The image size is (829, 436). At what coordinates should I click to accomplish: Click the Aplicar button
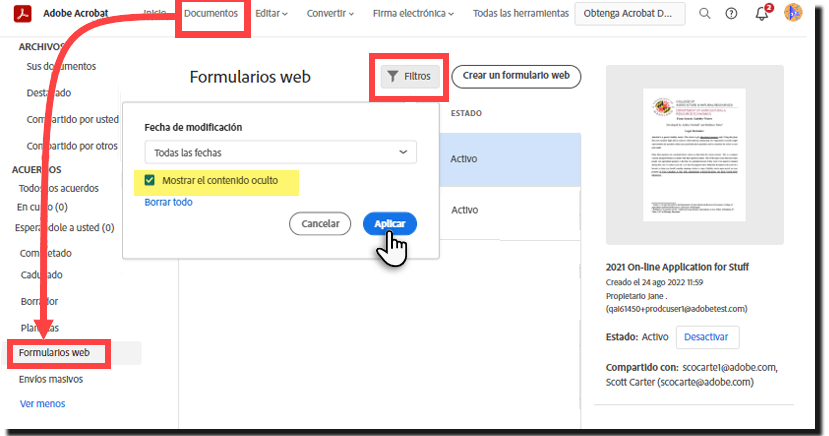(390, 224)
